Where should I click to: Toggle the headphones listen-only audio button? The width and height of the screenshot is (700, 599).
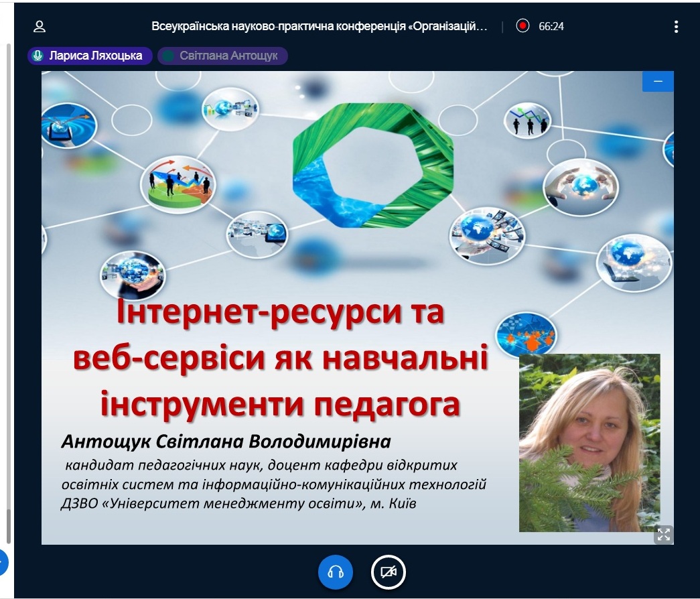coord(335,572)
